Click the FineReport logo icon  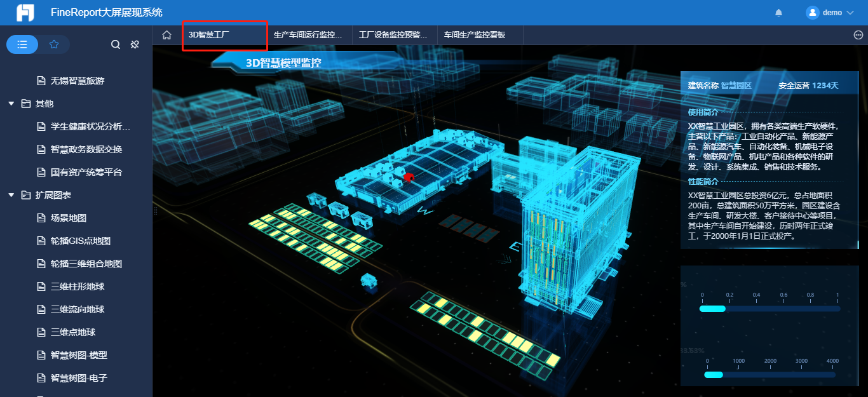click(25, 13)
